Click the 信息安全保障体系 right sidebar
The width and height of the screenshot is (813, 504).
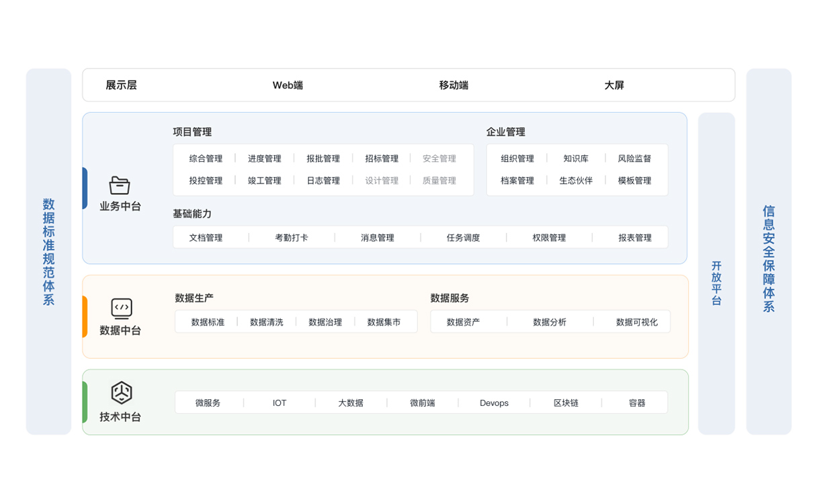[769, 259]
